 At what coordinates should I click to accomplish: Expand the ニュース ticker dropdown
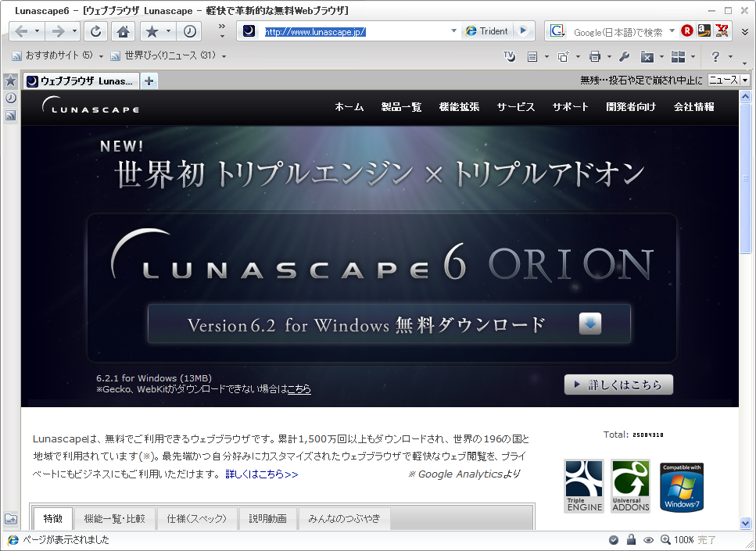pyautogui.click(x=744, y=80)
